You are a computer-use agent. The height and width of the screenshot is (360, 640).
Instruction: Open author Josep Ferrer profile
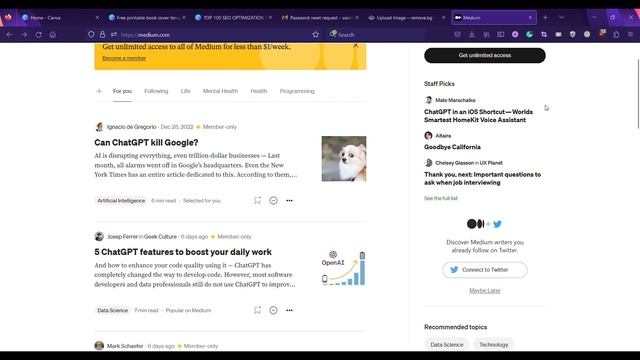pos(122,237)
